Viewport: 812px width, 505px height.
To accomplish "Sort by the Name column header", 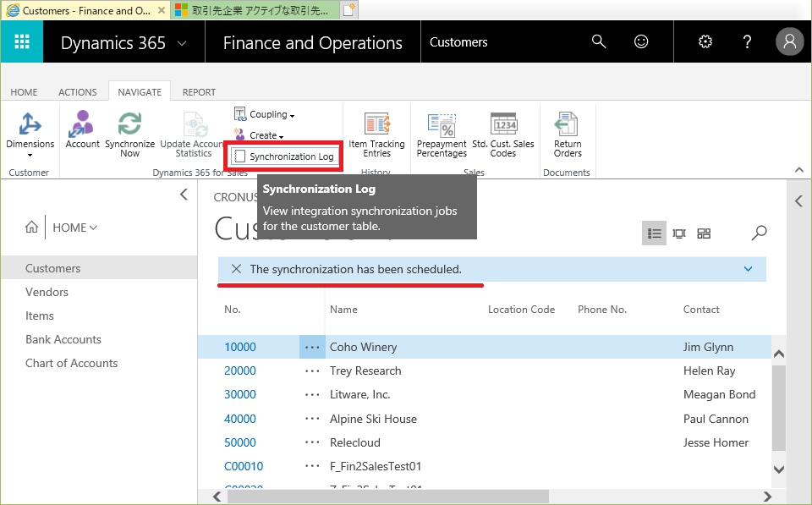I will click(343, 310).
